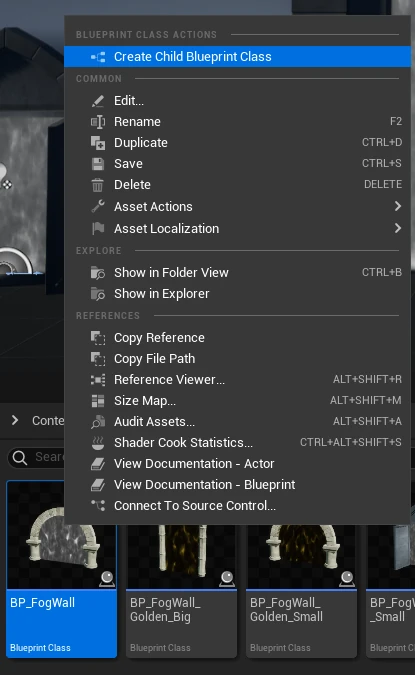Click the Rename icon
The width and height of the screenshot is (415, 675).
click(98, 122)
